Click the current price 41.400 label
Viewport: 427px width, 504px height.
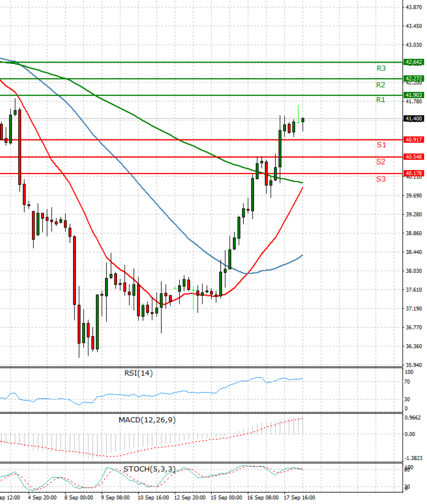(413, 119)
